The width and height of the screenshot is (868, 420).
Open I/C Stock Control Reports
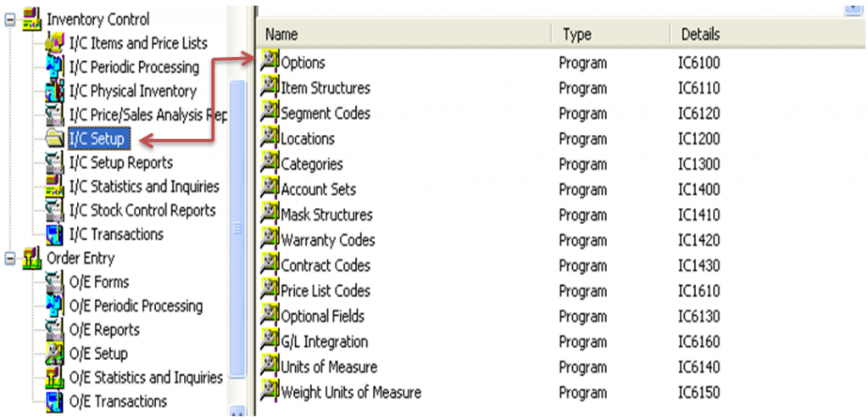pos(142,210)
